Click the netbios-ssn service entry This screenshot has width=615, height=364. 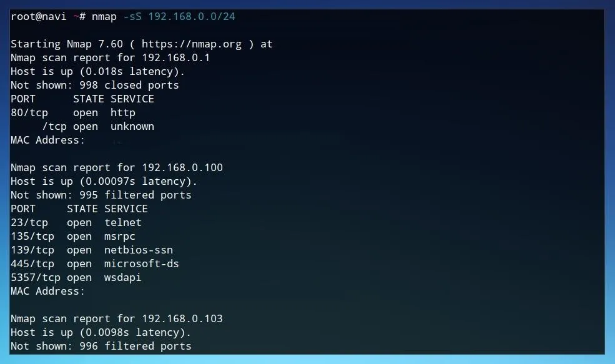[x=139, y=250]
